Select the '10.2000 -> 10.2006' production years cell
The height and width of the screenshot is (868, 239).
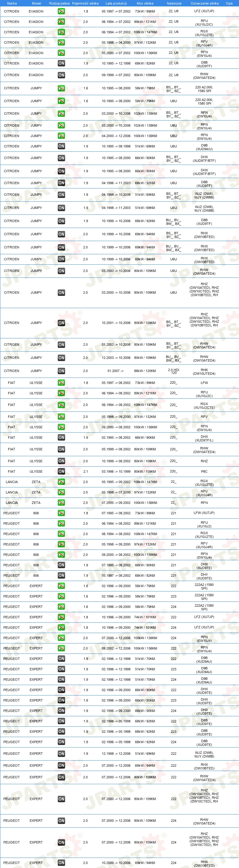[116, 863]
